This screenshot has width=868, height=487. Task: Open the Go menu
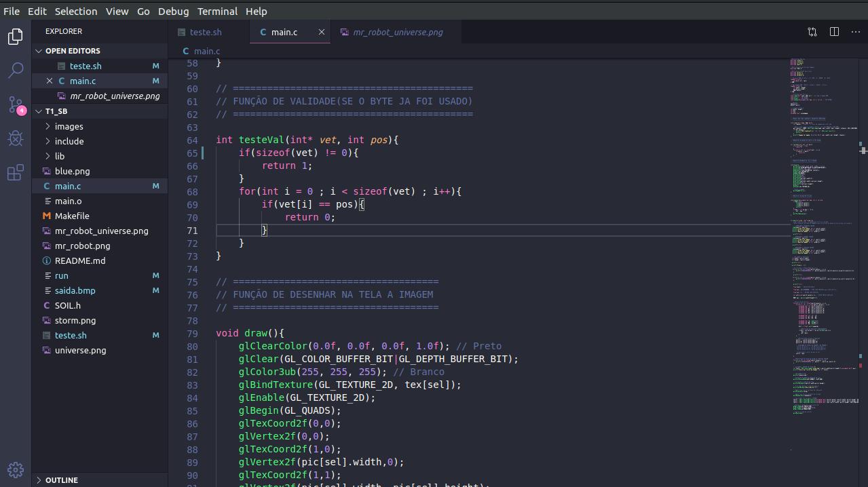(143, 12)
